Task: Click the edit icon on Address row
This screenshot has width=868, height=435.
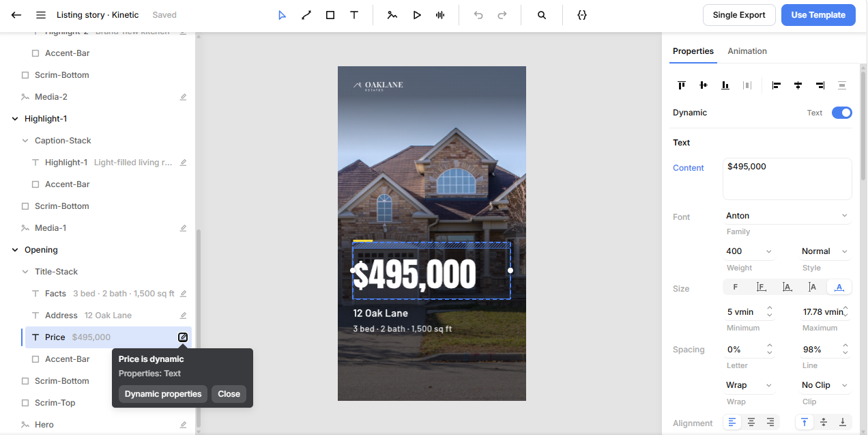Action: (183, 315)
